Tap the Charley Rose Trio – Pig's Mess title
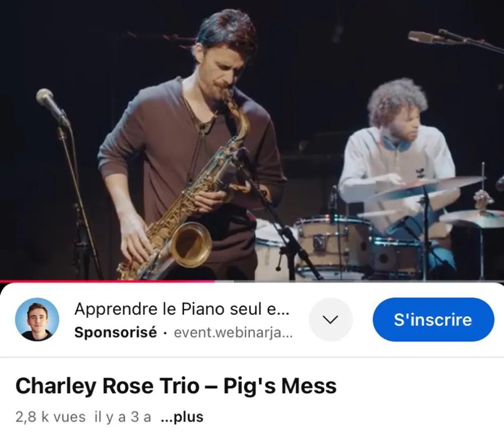Viewport: 504px width, 443px height. pos(176,386)
